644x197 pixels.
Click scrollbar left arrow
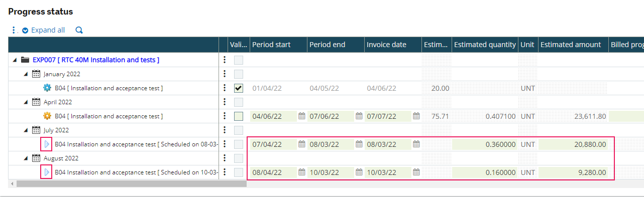click(12, 183)
